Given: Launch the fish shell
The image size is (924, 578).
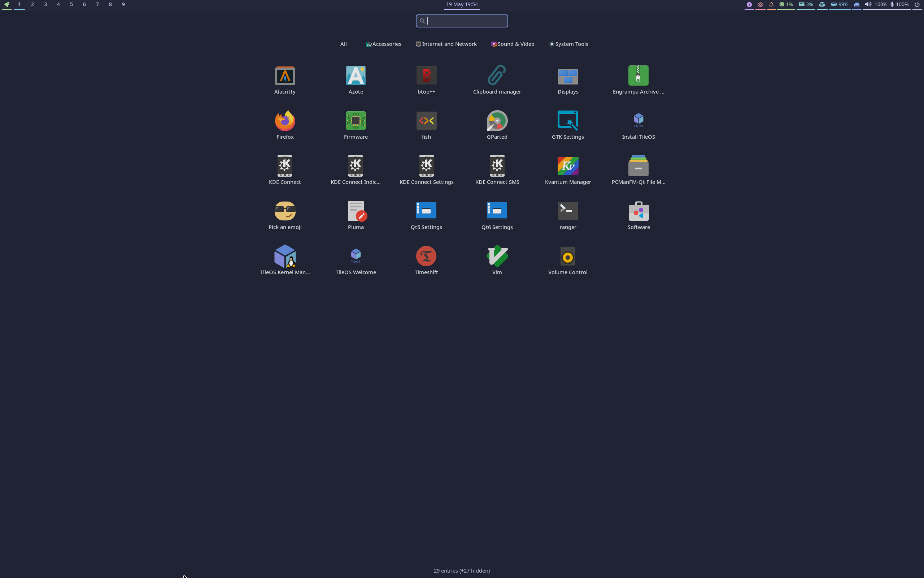Looking at the screenshot, I should pyautogui.click(x=426, y=125).
